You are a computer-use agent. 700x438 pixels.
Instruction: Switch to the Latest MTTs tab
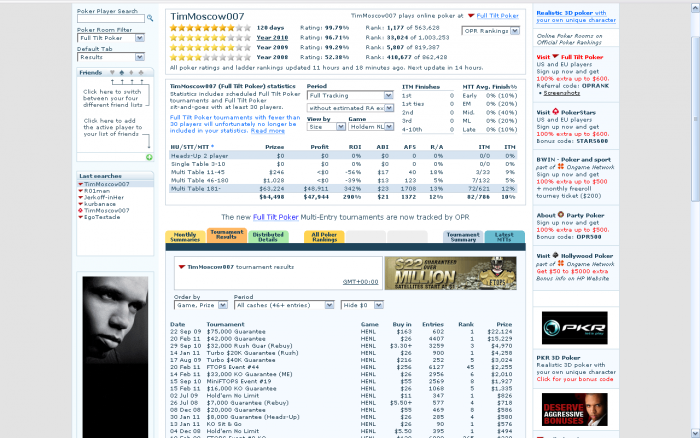coord(504,237)
